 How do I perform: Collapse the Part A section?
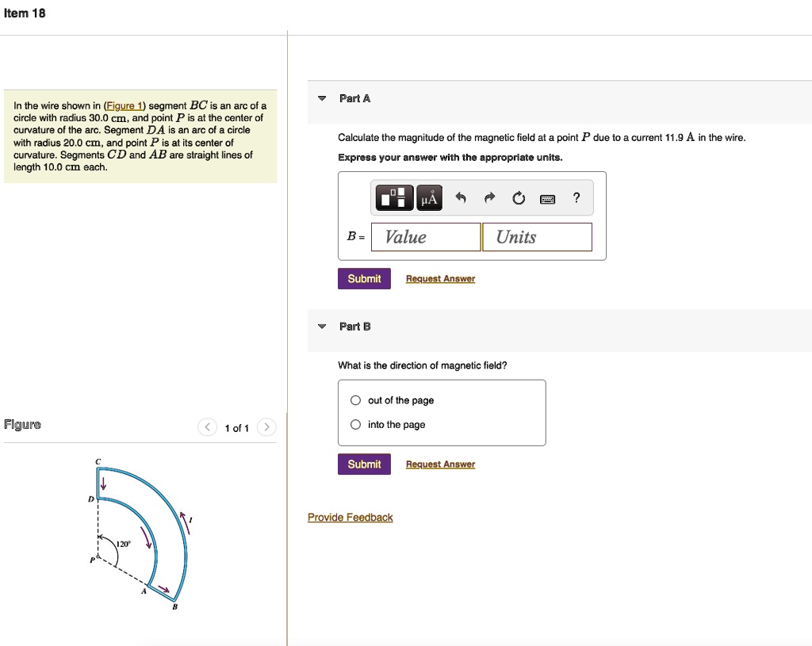(x=322, y=97)
